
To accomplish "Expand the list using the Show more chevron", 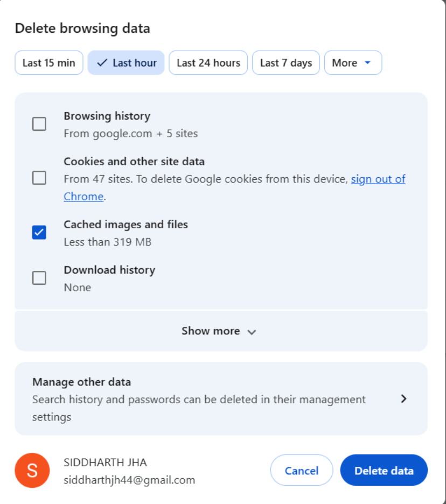I will (252, 332).
